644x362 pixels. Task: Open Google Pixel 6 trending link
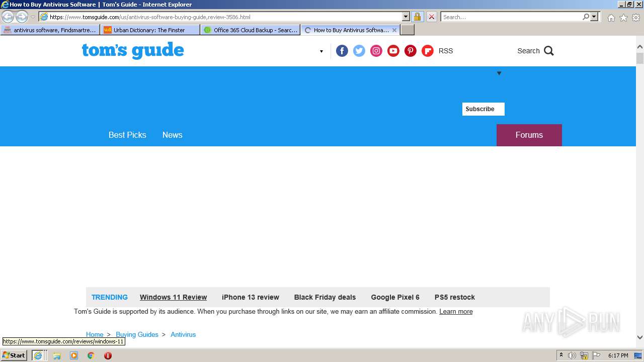(395, 297)
